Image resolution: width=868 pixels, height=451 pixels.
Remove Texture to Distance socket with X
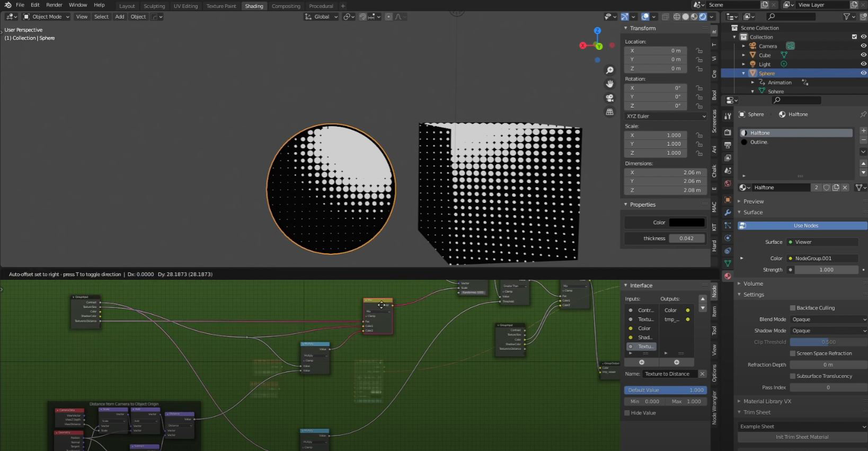click(702, 374)
